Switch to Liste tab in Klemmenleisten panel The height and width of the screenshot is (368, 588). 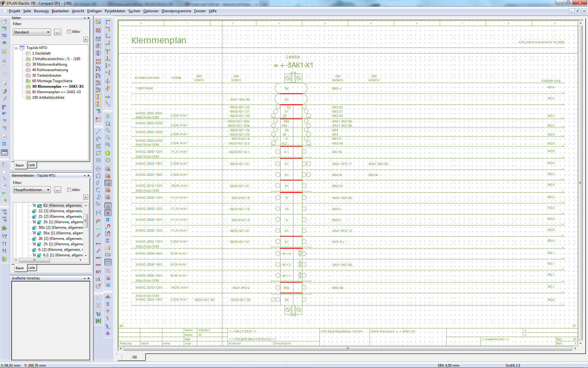[x=32, y=268]
